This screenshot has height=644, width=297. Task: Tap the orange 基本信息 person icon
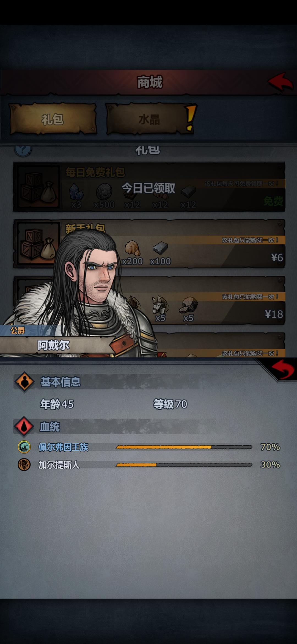[x=24, y=382]
